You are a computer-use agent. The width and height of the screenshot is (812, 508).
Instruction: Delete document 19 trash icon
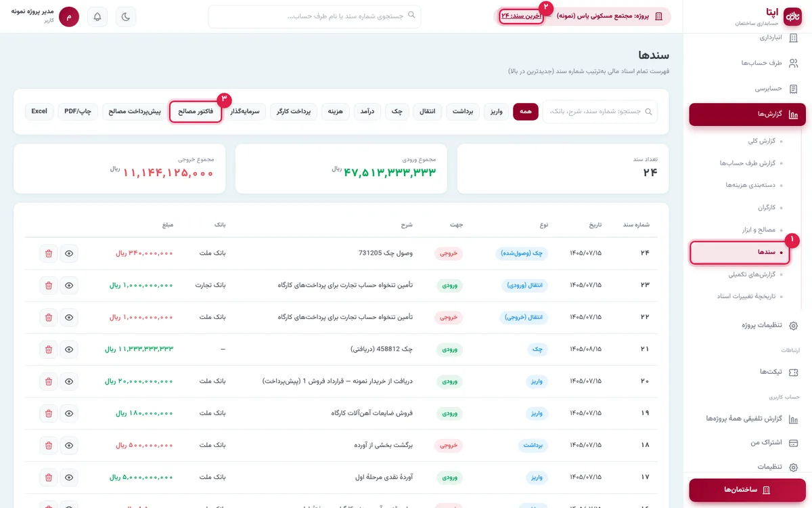49,412
